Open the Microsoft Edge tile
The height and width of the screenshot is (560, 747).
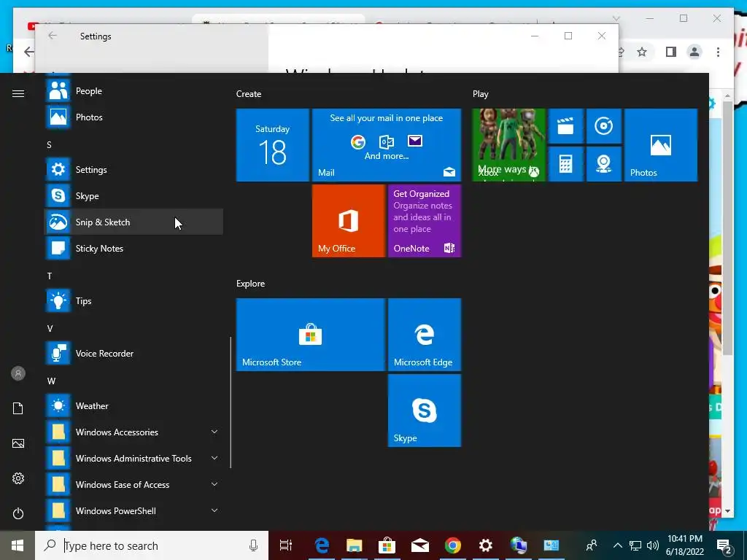coord(425,334)
